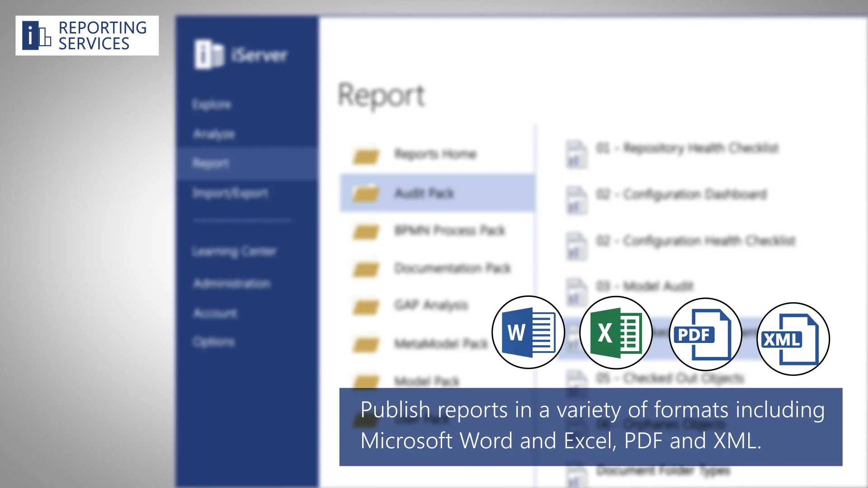The width and height of the screenshot is (868, 488).
Task: Open the GAP Analysis folder
Action: tap(431, 305)
